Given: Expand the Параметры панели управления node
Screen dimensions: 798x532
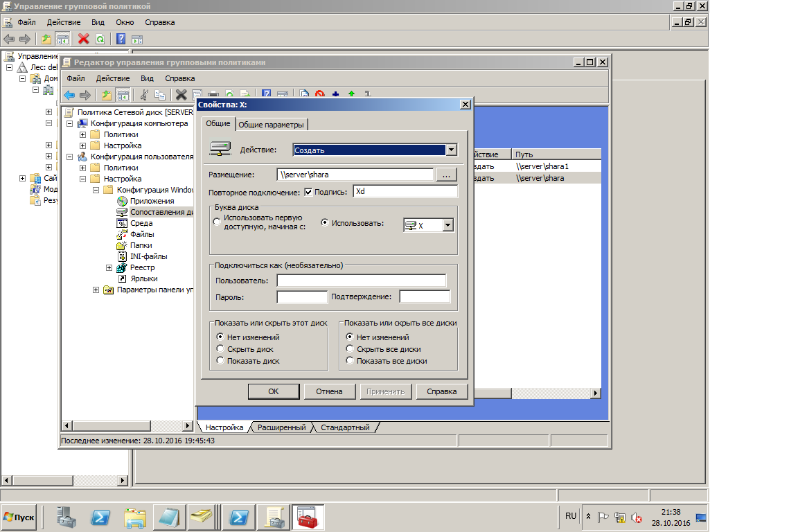Looking at the screenshot, I should 96,290.
